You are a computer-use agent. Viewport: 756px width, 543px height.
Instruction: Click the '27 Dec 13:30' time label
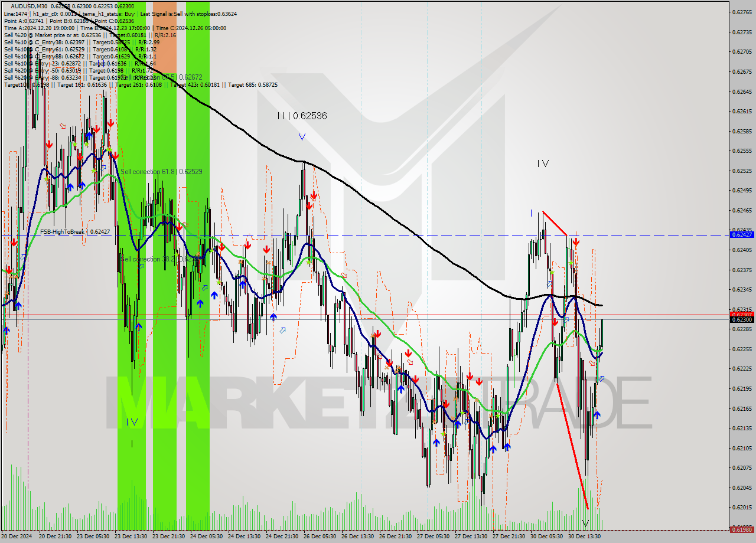click(x=471, y=537)
